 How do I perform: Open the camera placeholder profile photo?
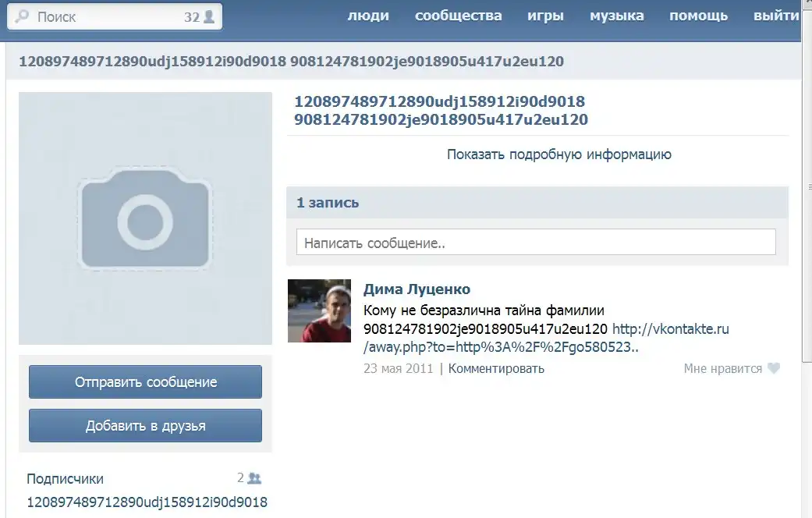coord(145,218)
